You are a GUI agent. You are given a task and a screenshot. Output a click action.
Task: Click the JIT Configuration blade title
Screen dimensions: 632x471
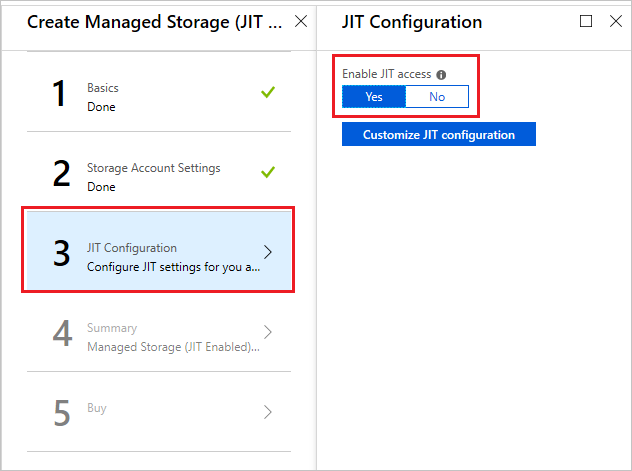412,21
